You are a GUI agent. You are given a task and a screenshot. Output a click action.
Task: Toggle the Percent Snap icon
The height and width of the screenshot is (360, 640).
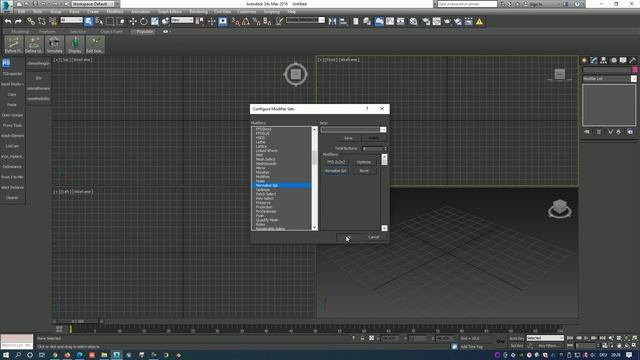click(x=256, y=21)
